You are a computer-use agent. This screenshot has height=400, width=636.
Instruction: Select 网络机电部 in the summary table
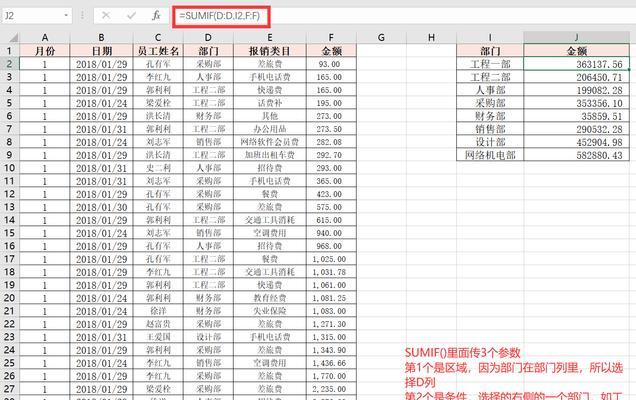(x=490, y=155)
